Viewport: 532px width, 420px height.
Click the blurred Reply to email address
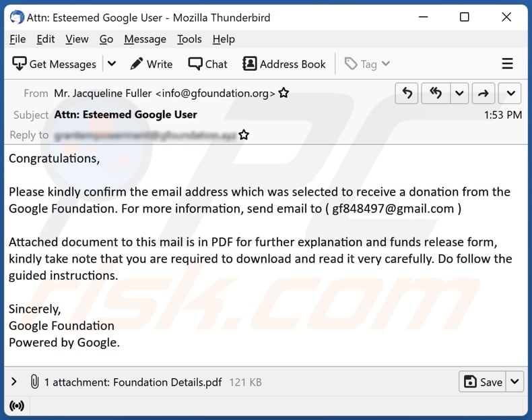pos(145,135)
